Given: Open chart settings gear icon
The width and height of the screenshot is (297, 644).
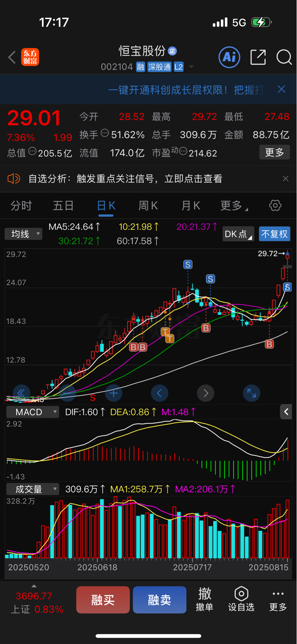Looking at the screenshot, I should click(275, 205).
